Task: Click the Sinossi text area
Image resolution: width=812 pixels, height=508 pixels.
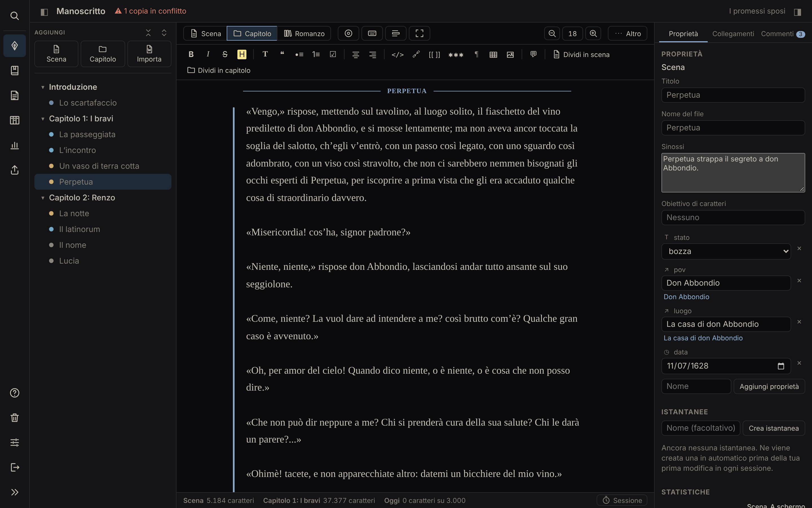Action: [733, 173]
